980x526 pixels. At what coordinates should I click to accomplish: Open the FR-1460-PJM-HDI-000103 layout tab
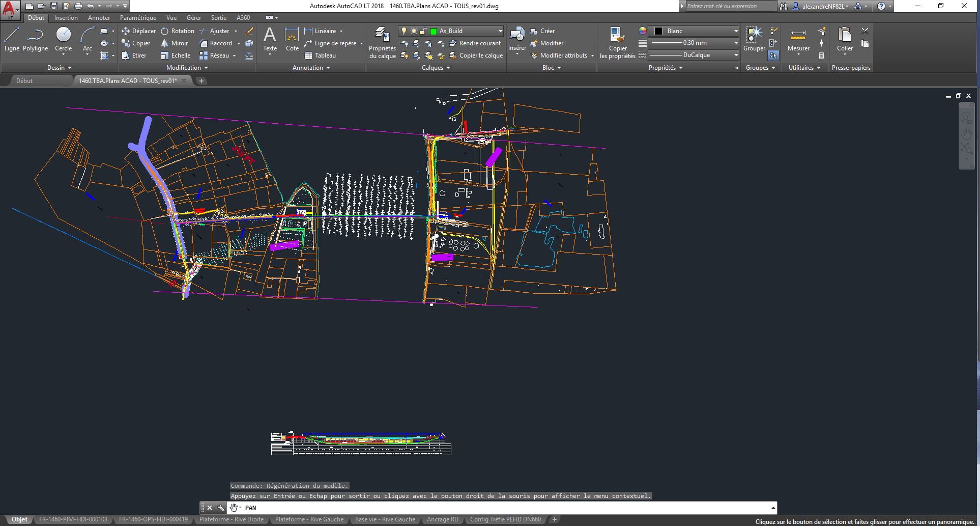73,519
